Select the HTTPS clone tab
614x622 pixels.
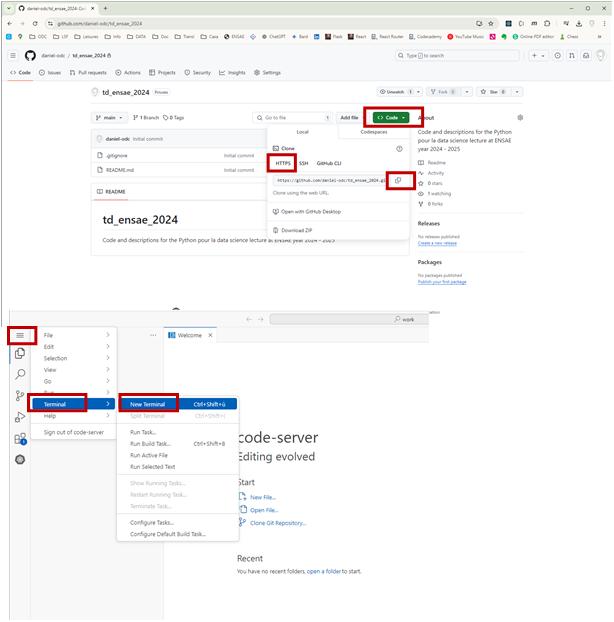(283, 163)
